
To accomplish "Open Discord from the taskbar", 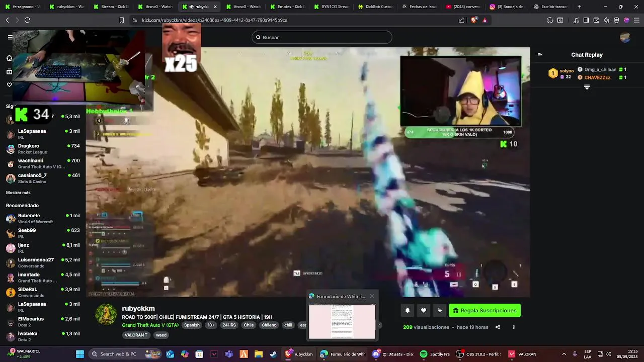I will 392,354.
